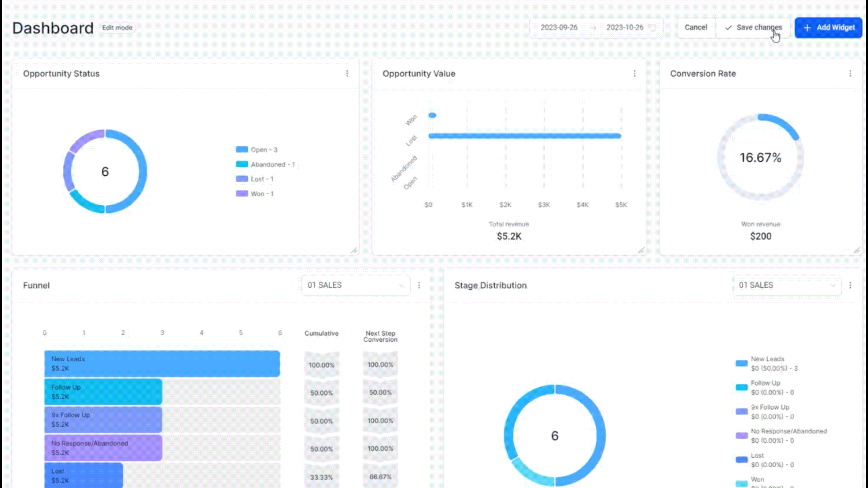
Task: Click the Add Widget button
Action: 829,28
